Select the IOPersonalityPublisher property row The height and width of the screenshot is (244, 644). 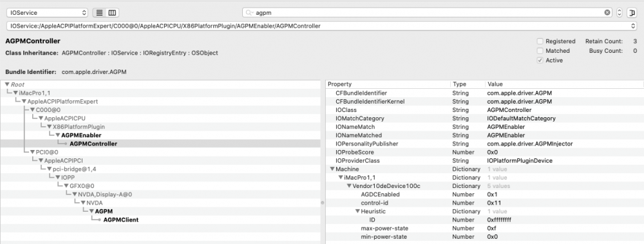click(485, 144)
